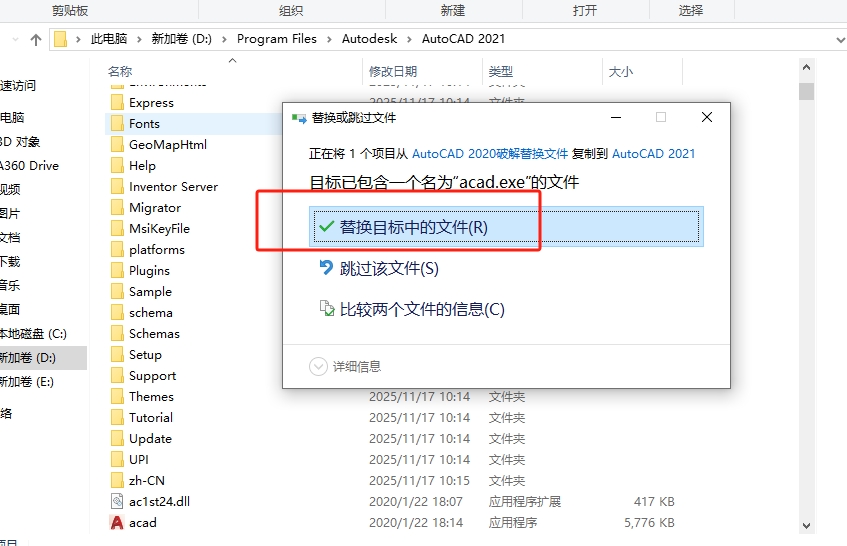Click 2020/1/22 18:14 date of acad
This screenshot has width=847, height=546.
tap(416, 523)
